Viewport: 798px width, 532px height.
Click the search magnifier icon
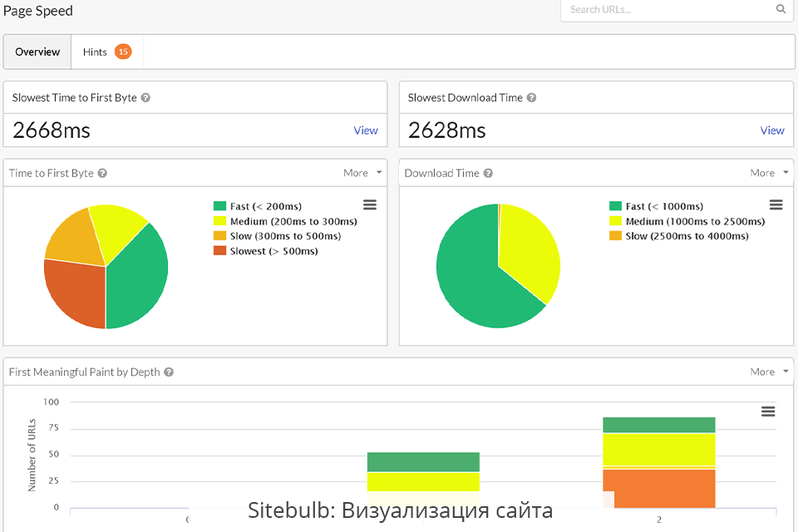point(780,8)
